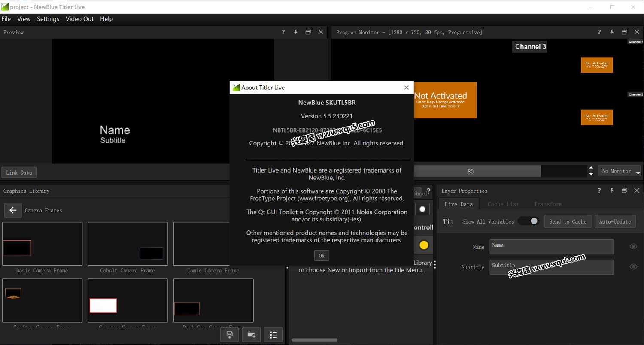
Task: Pin the Program Monitor panel
Action: pos(612,32)
